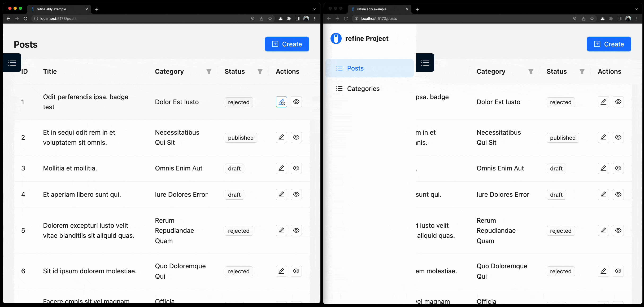The image size is (644, 307).
Task: Click the Create button on left panel
Action: pos(287,44)
